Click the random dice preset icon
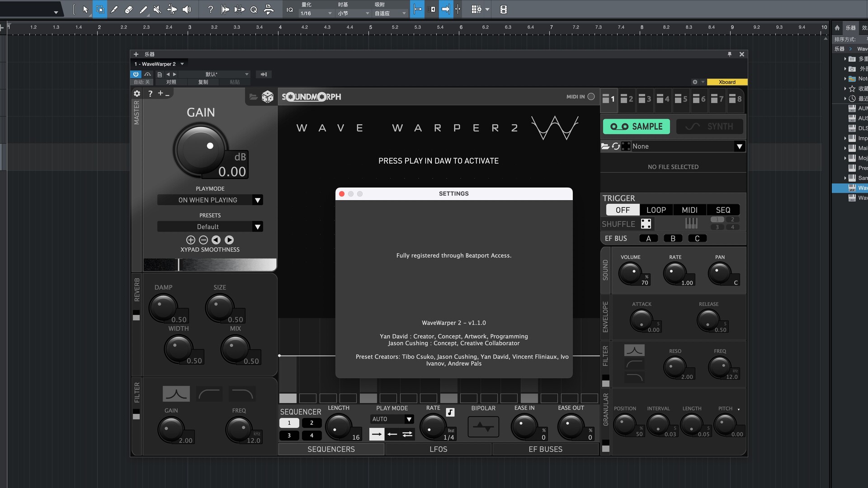This screenshot has width=868, height=488. [x=268, y=97]
